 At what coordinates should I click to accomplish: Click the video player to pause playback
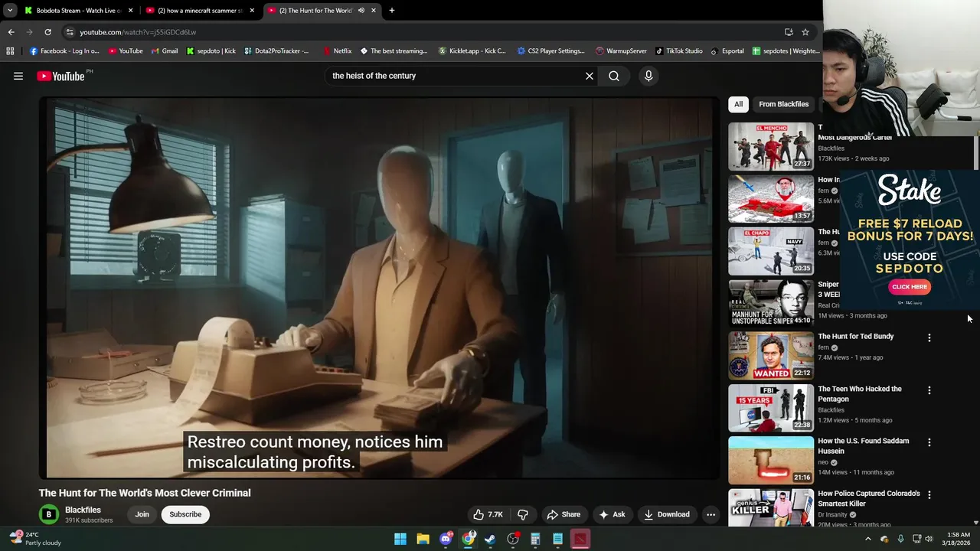point(379,287)
